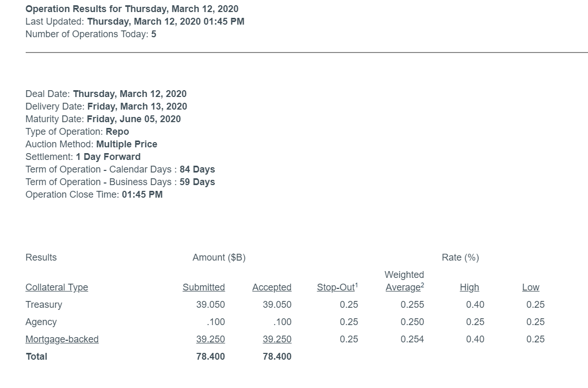Select the High rate column header
The image size is (588, 388).
point(469,287)
